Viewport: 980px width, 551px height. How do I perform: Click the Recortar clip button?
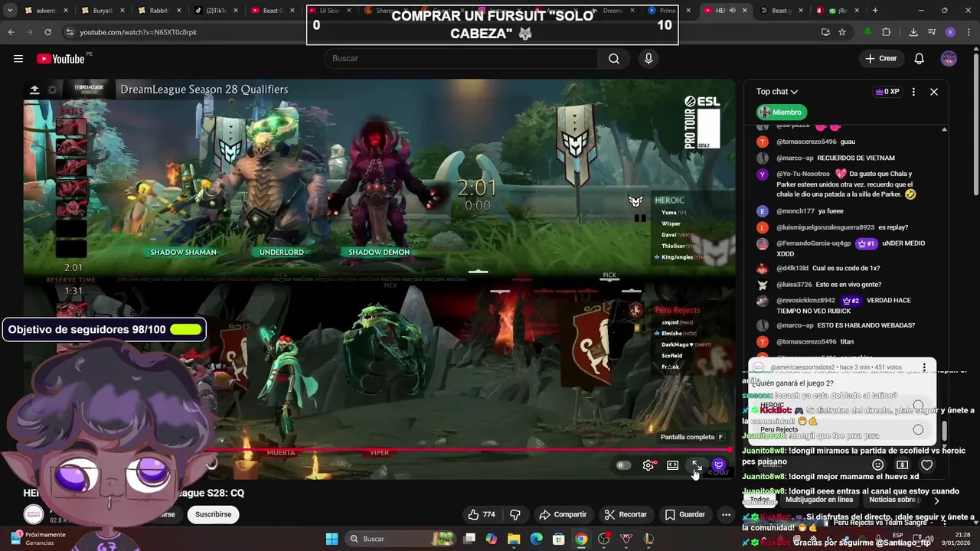tap(626, 514)
